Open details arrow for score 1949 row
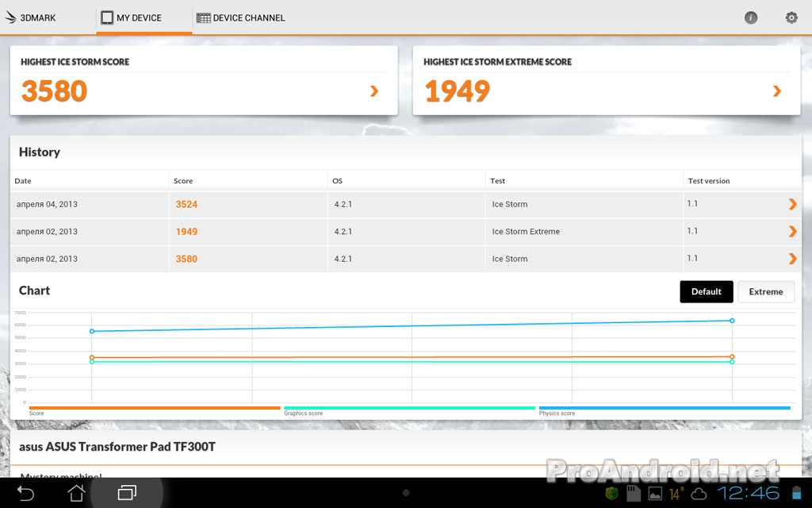This screenshot has height=508, width=812. (x=792, y=231)
